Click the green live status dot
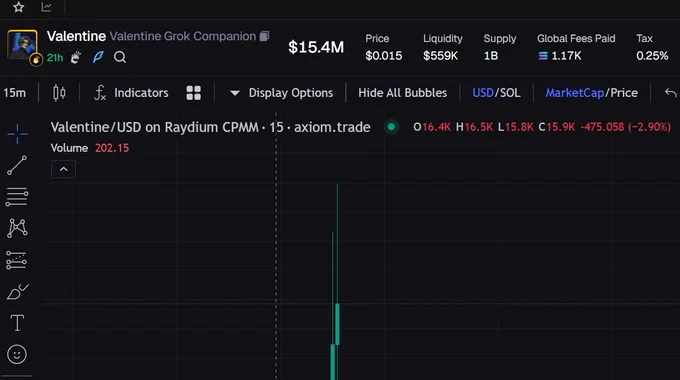This screenshot has width=680, height=380. 391,127
